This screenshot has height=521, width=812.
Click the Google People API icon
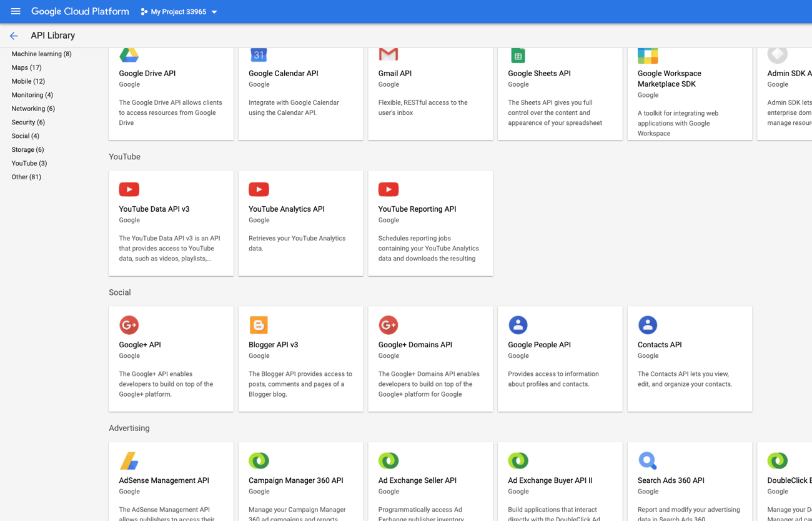pos(518,325)
